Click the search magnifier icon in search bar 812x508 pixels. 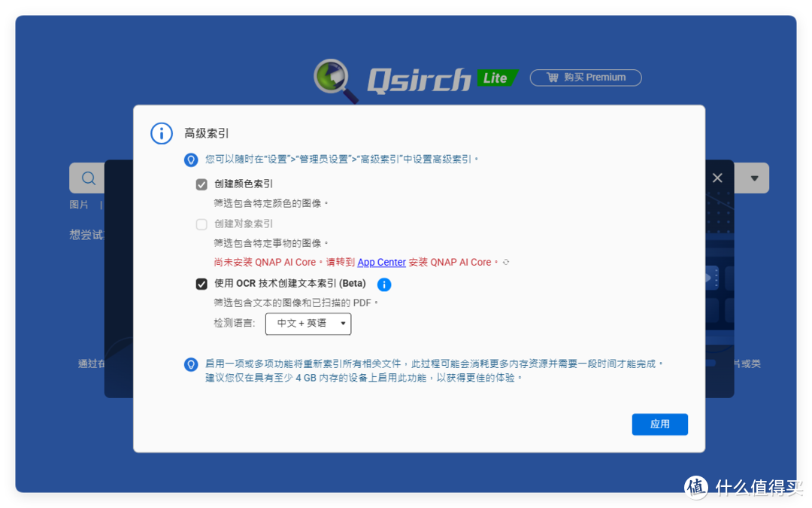click(89, 178)
